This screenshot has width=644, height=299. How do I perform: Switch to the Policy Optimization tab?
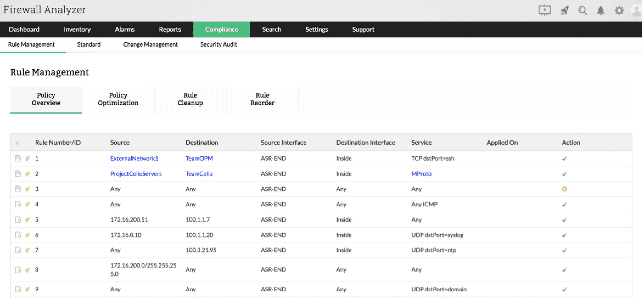click(x=118, y=99)
